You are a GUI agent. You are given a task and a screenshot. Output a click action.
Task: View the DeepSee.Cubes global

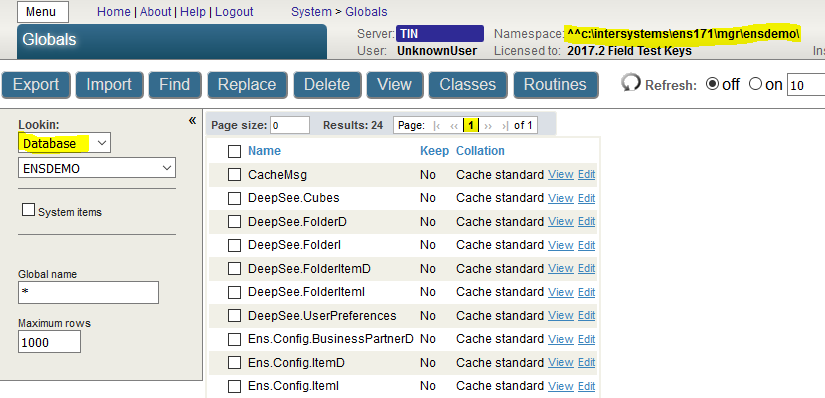[x=560, y=198]
